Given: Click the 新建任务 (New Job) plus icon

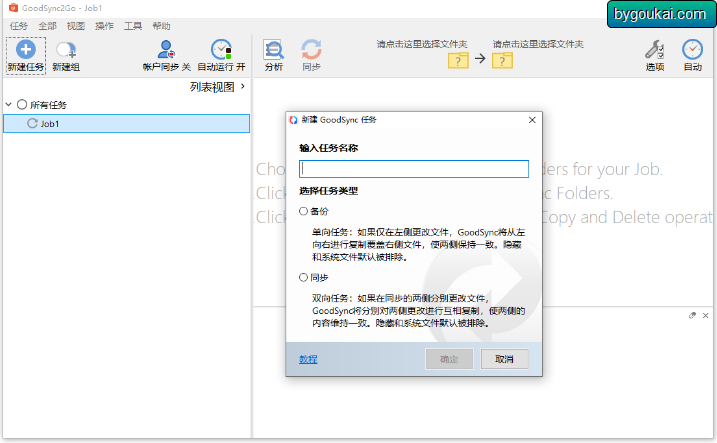Looking at the screenshot, I should 26,49.
